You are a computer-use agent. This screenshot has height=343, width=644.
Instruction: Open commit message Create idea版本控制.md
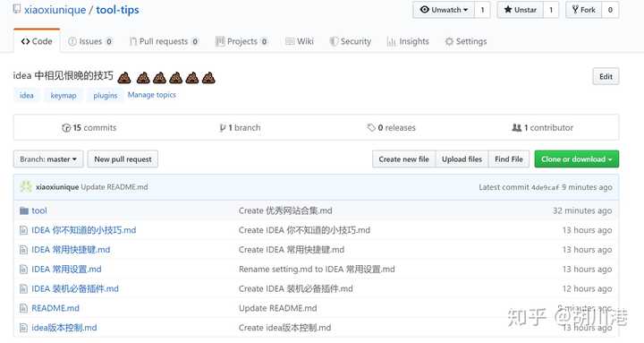point(284,328)
